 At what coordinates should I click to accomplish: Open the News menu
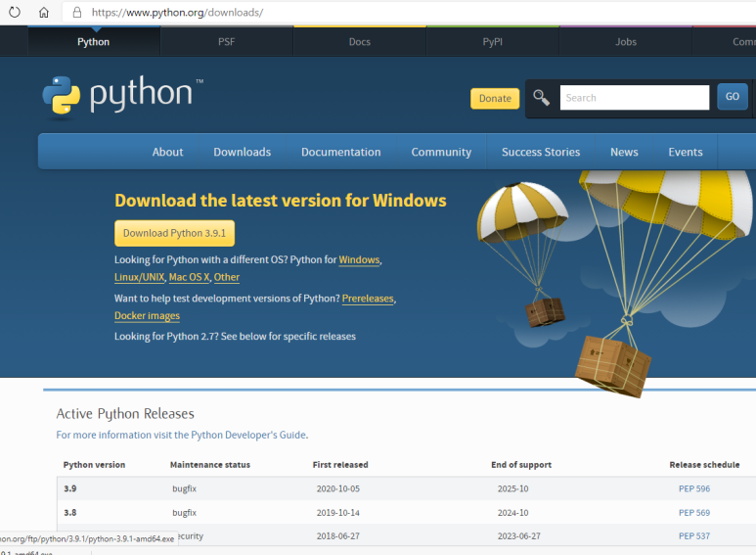pos(624,152)
